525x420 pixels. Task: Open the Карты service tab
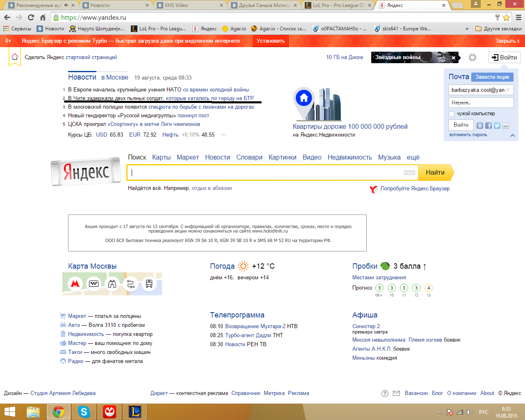(x=161, y=157)
